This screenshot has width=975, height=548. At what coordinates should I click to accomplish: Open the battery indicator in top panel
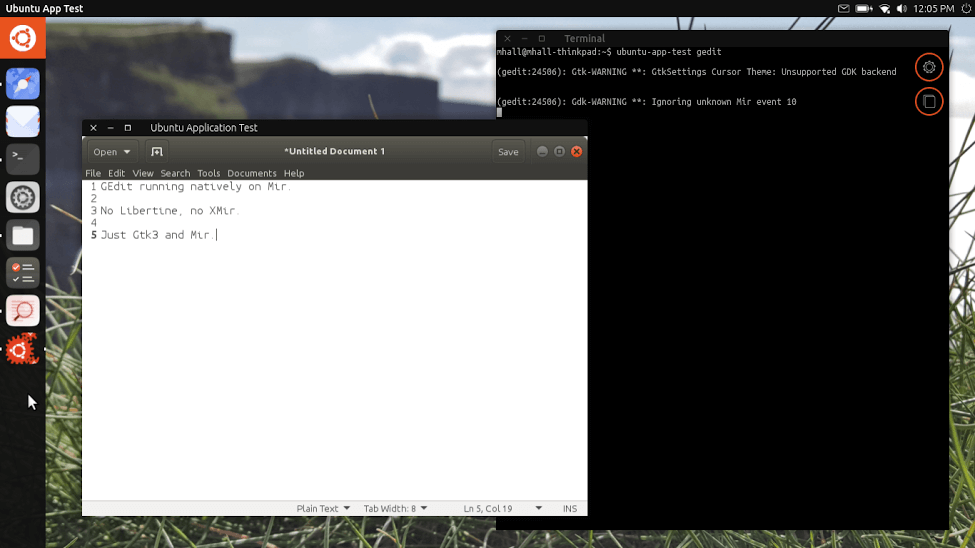coord(864,9)
